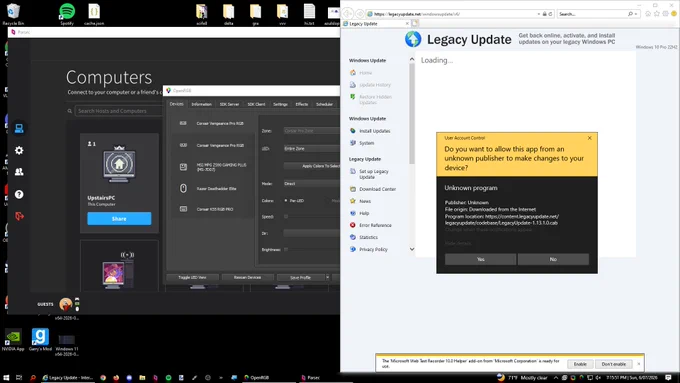The image size is (680, 383).
Task: Adjust the Speed slider in OpenRGB
Action: (x=311, y=216)
